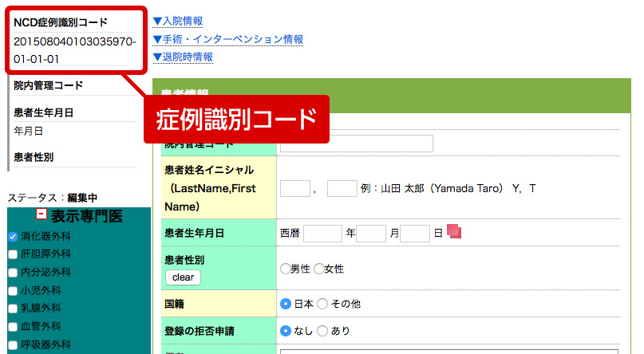This screenshot has width=644, height=354.
Task: Go to 退院時情報 section link
Action: 183,57
